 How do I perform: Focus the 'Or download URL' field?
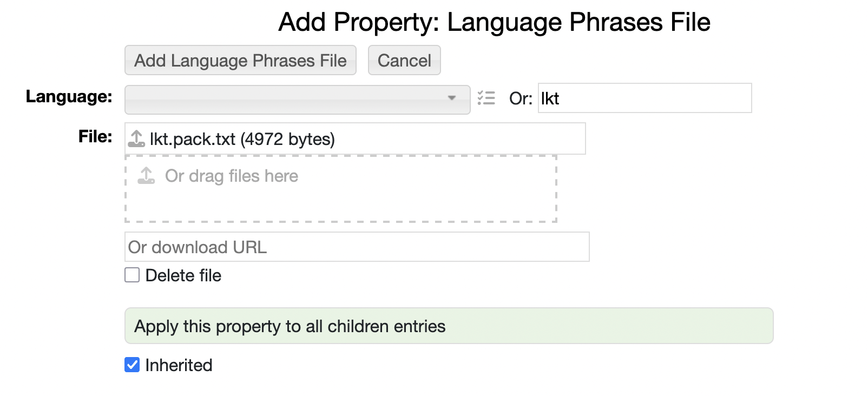(357, 247)
